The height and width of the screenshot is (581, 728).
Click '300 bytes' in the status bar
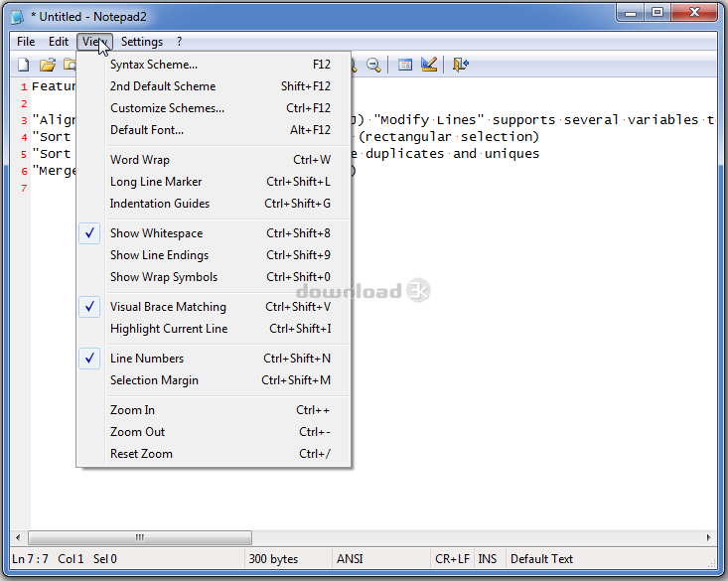(x=273, y=559)
